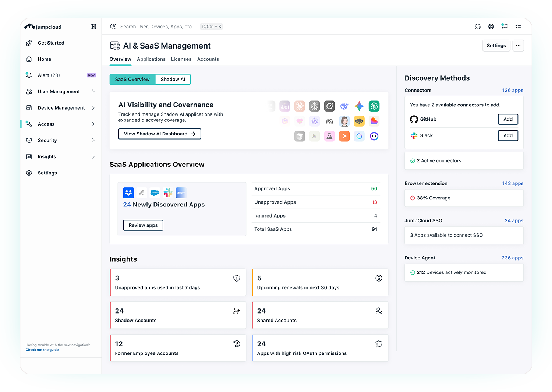
Task: Open the Check out the guide link
Action: pos(42,350)
